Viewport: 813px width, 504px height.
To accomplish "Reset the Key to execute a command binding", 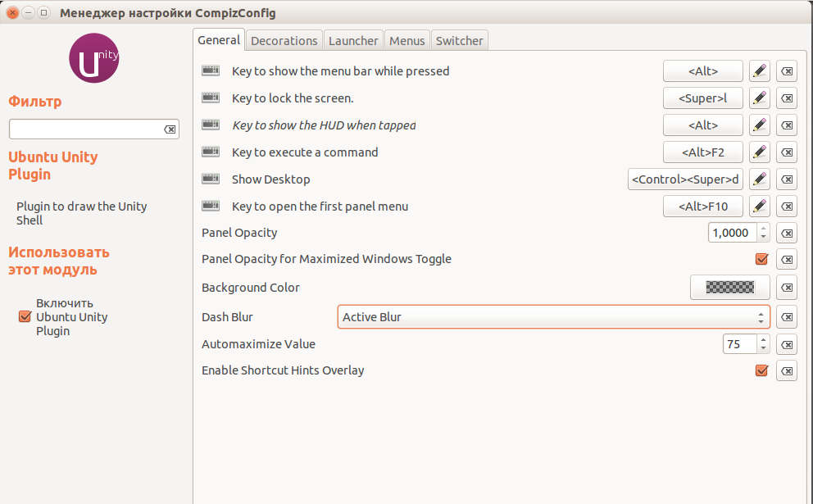I will tap(787, 152).
